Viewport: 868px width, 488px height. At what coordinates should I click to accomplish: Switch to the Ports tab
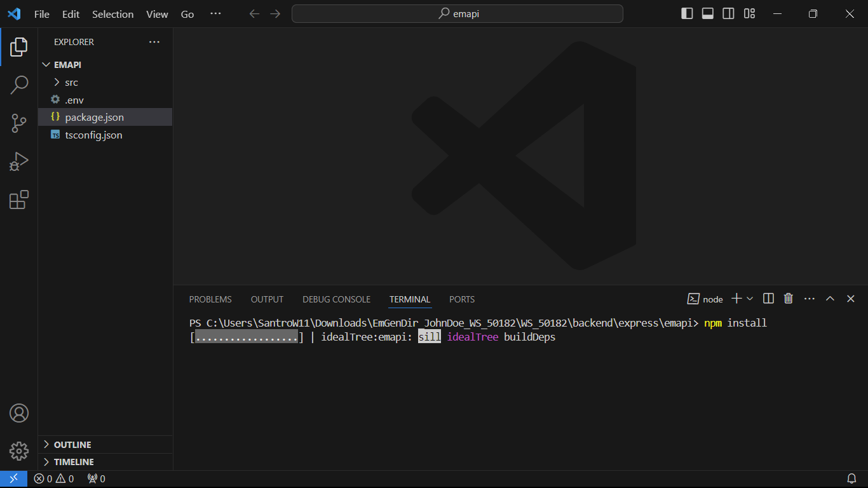(462, 299)
